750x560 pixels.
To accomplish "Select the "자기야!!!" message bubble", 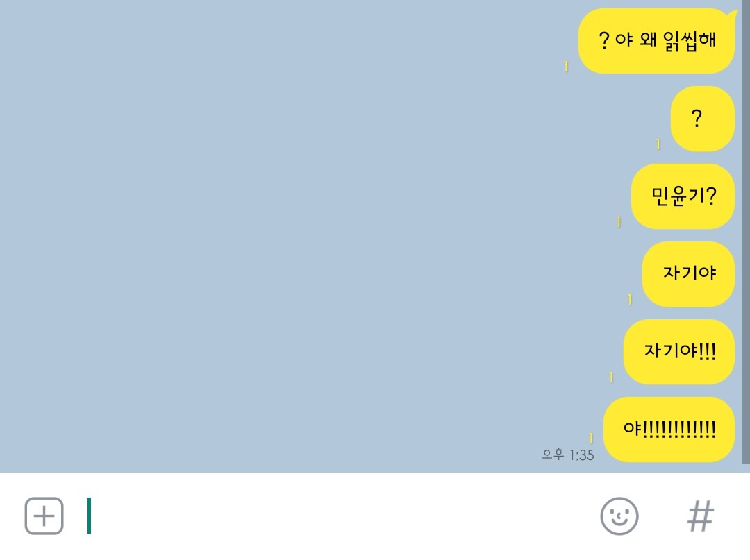I will pyautogui.click(x=678, y=352).
